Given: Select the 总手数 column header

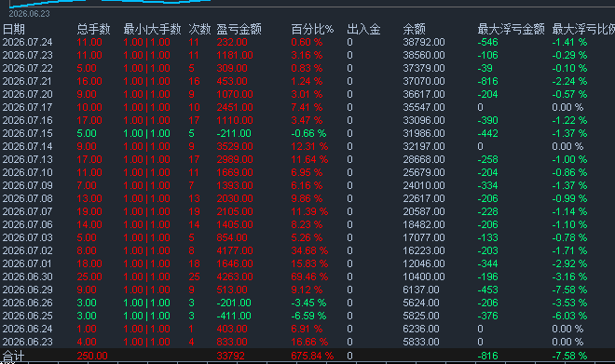Looking at the screenshot, I should click(x=94, y=30).
